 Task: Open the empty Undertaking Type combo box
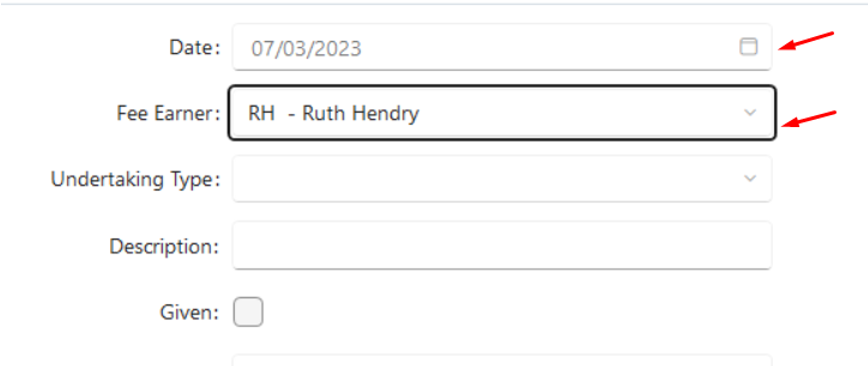click(x=502, y=178)
